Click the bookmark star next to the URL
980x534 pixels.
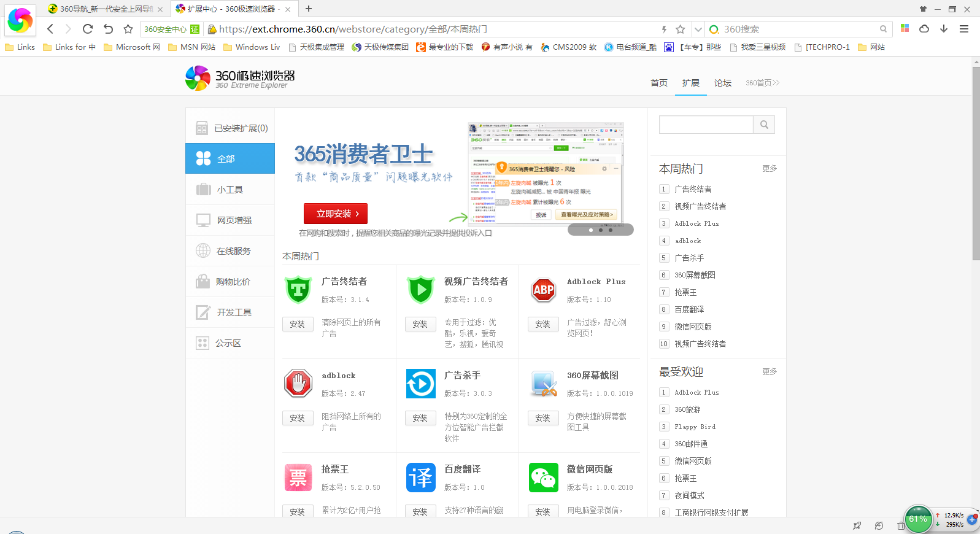point(680,29)
